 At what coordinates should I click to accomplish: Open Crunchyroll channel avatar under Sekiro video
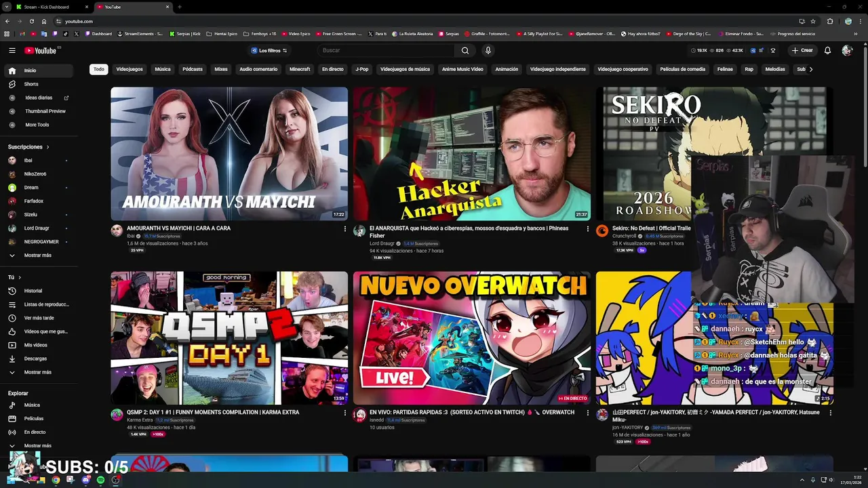pyautogui.click(x=602, y=230)
